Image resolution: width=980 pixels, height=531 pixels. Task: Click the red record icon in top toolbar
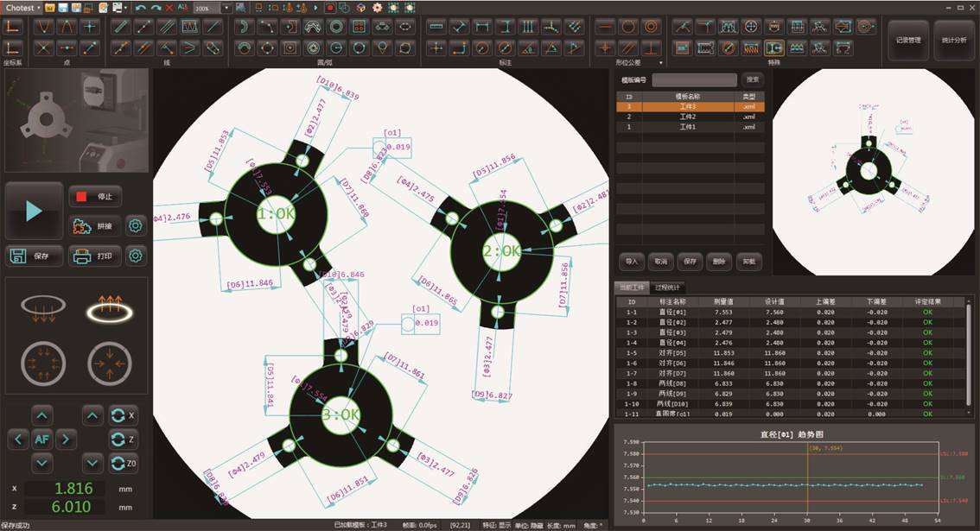point(330,8)
